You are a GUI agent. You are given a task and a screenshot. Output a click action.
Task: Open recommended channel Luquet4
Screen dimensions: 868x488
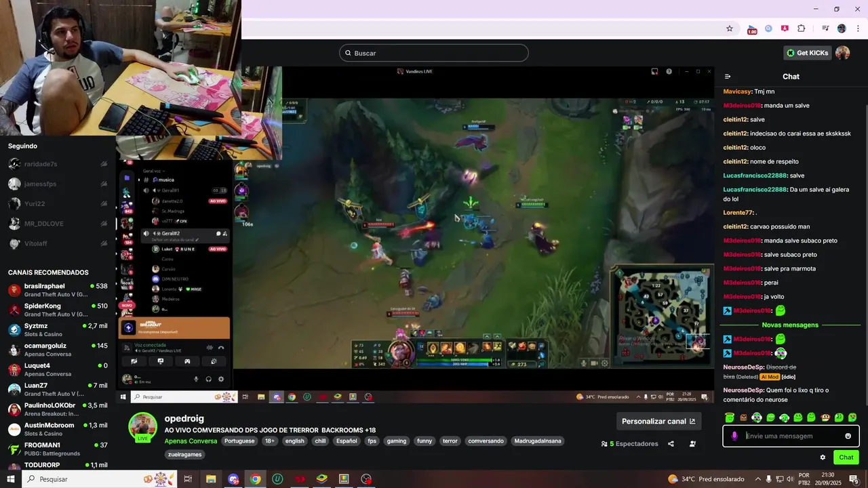tap(58, 369)
